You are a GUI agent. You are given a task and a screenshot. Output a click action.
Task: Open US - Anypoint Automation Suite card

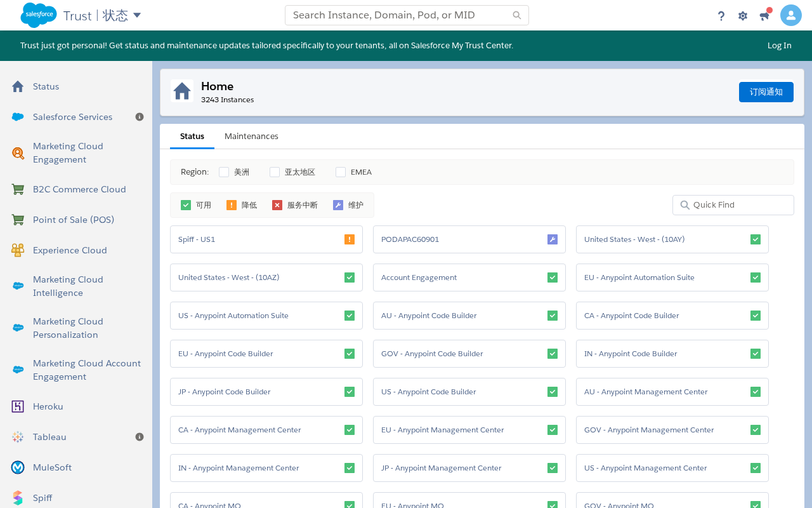click(266, 316)
